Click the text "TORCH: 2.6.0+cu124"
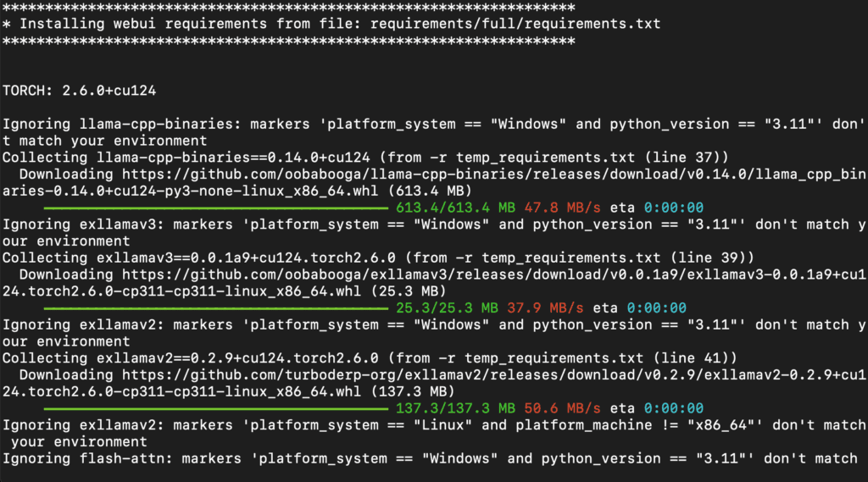This screenshot has width=868, height=482. coord(79,91)
